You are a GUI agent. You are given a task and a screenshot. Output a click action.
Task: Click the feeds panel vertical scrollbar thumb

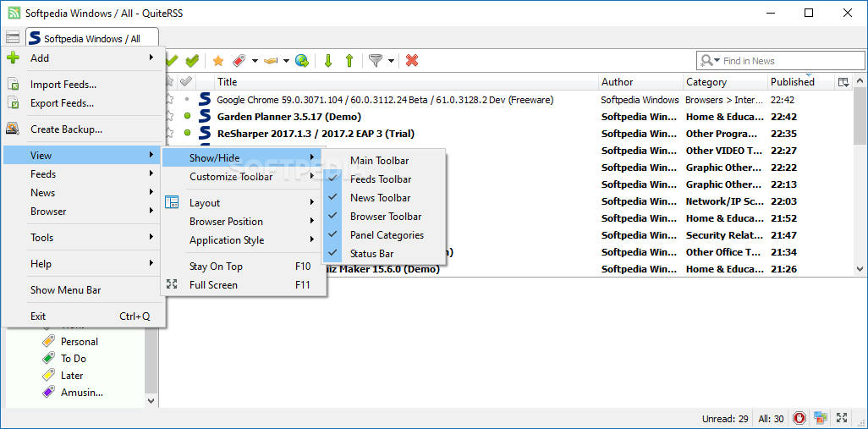point(151,360)
